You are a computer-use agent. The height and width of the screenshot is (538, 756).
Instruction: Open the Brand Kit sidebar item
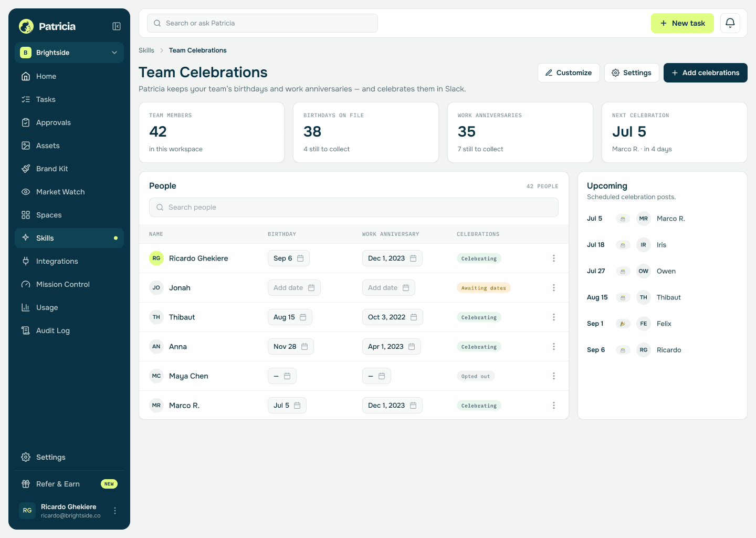[69, 169]
